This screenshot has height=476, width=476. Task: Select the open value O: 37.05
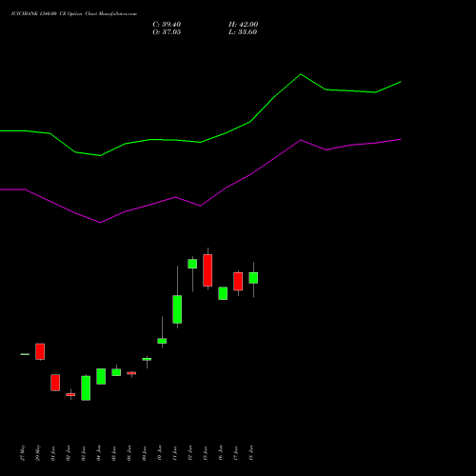click(167, 32)
